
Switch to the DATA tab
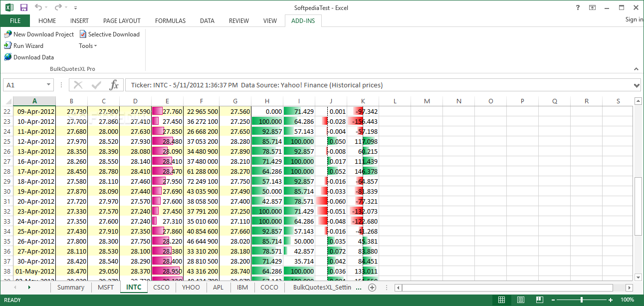point(207,21)
